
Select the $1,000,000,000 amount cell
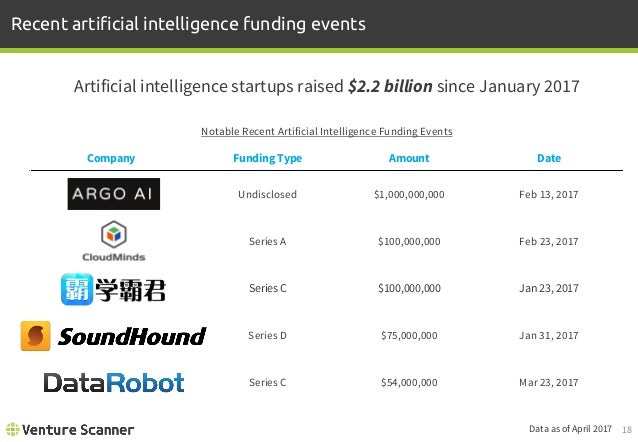point(408,194)
